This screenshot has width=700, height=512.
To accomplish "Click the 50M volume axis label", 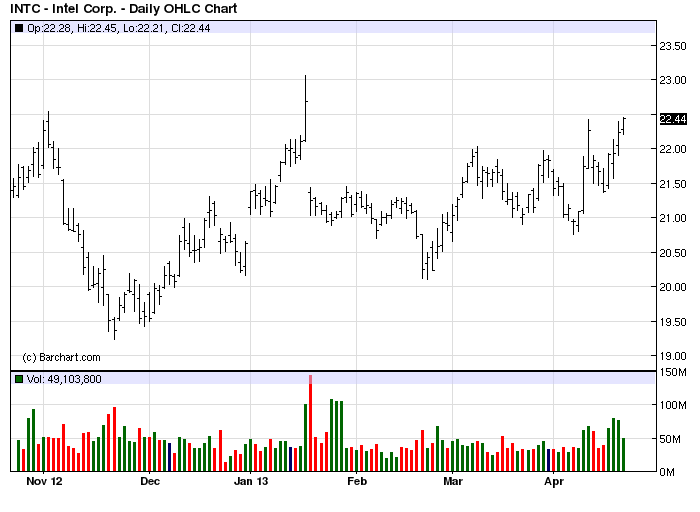I will [x=670, y=439].
